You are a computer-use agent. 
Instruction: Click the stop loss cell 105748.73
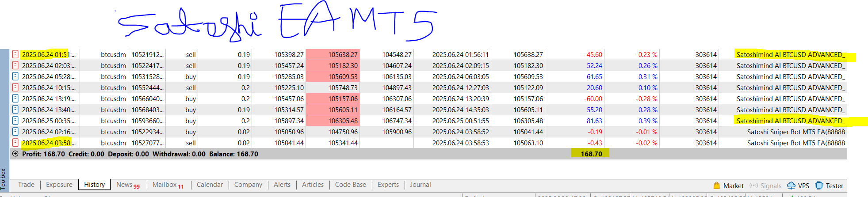click(x=343, y=88)
